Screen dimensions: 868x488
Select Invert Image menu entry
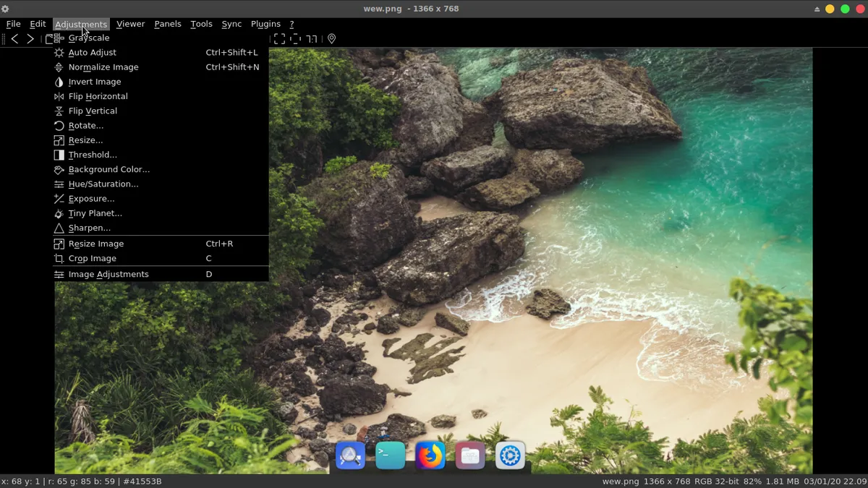pos(94,82)
